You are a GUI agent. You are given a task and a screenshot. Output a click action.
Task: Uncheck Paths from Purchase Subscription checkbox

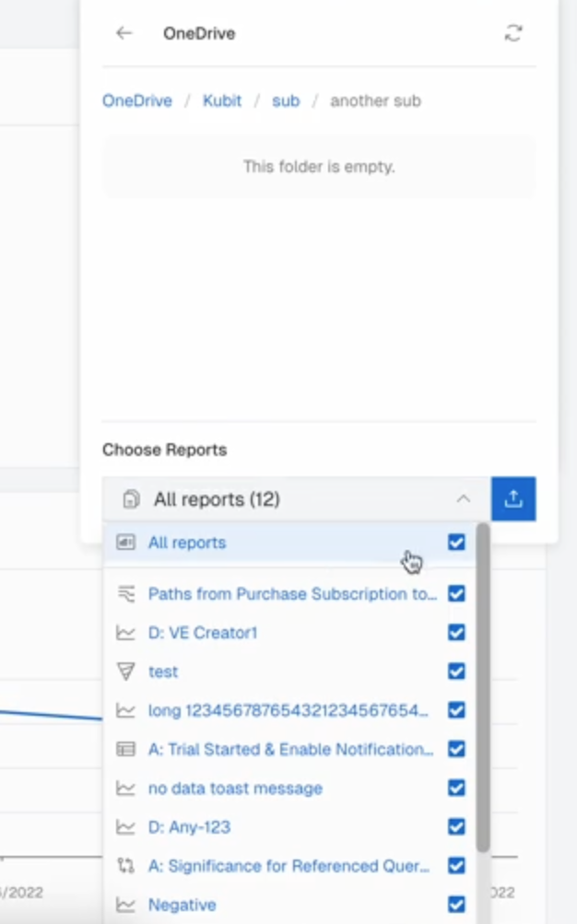457,593
